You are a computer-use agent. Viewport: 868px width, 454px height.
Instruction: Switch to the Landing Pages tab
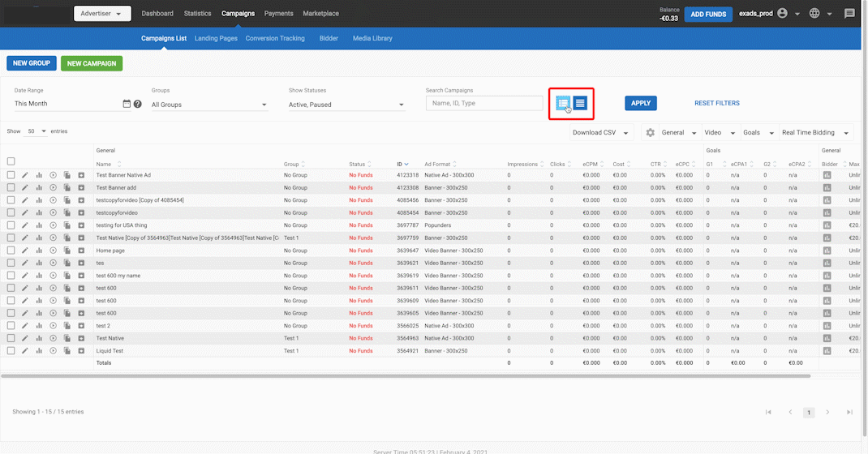tap(216, 38)
